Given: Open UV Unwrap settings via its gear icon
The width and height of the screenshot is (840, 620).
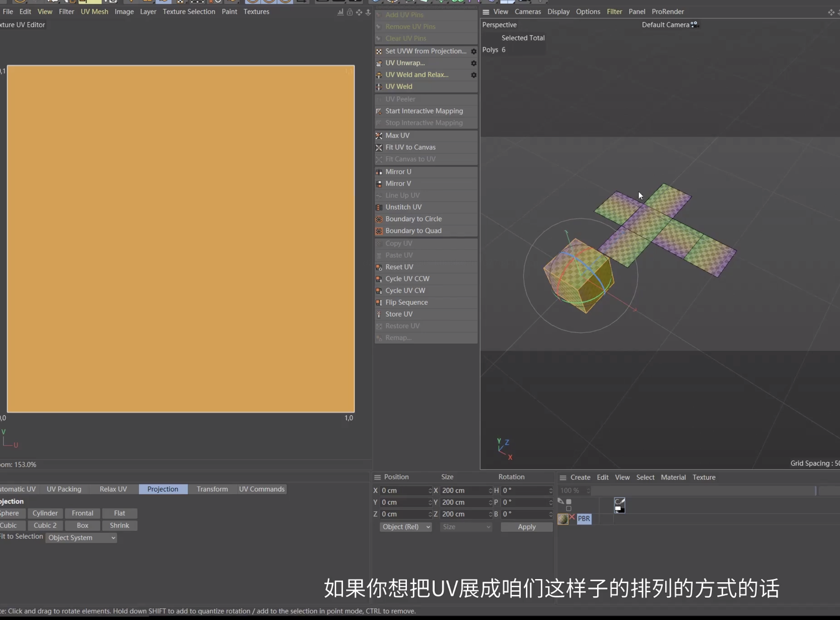Looking at the screenshot, I should tap(474, 63).
